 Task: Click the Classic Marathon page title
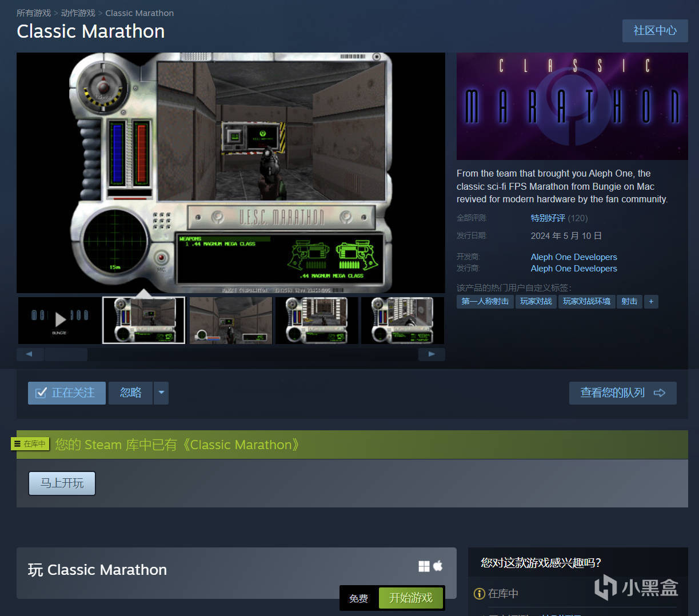(91, 31)
